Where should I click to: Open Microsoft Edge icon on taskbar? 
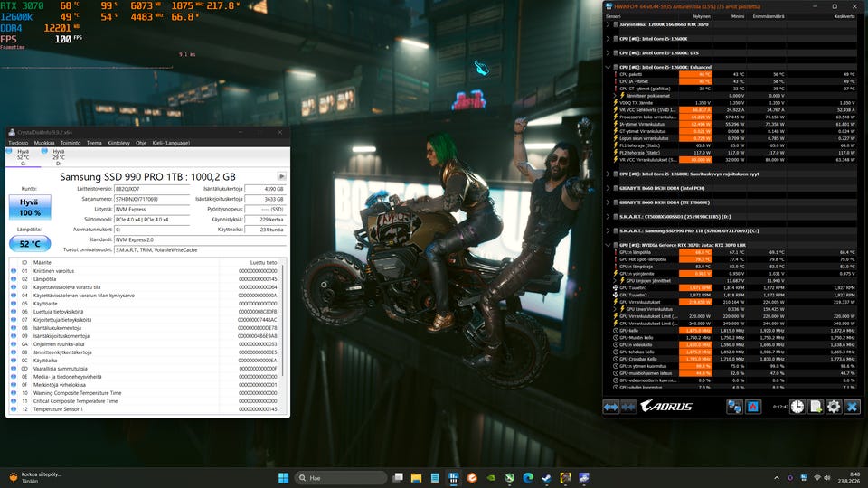pos(527,477)
